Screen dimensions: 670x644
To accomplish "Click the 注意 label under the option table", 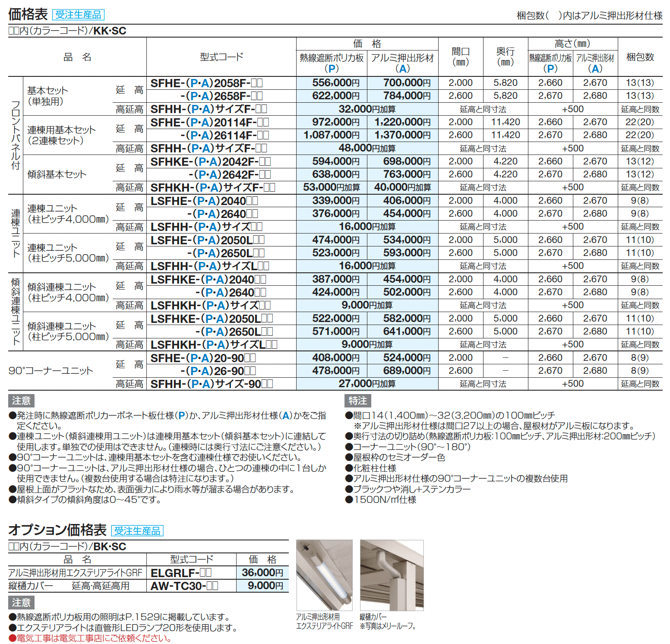I will point(21,602).
